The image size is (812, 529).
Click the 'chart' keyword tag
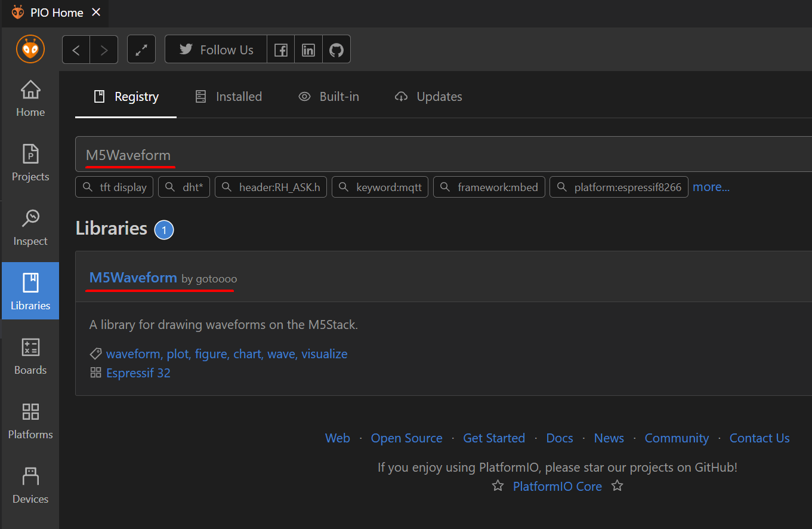pyautogui.click(x=248, y=354)
